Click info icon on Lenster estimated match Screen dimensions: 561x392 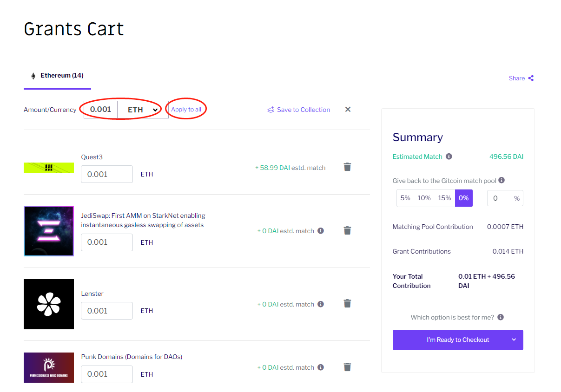click(x=321, y=304)
